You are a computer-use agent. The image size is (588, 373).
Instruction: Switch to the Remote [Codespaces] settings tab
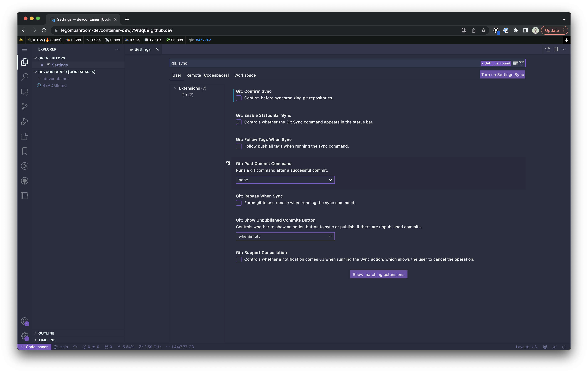208,75
